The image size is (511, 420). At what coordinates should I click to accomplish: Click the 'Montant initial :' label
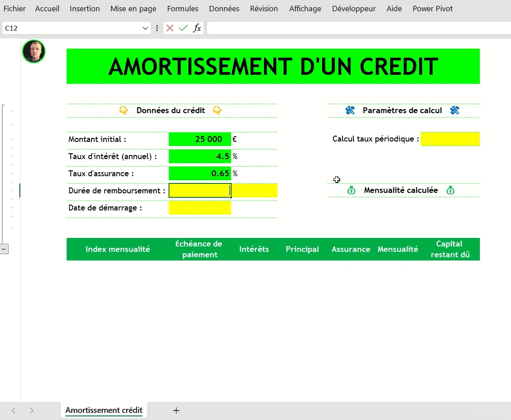[x=97, y=139]
